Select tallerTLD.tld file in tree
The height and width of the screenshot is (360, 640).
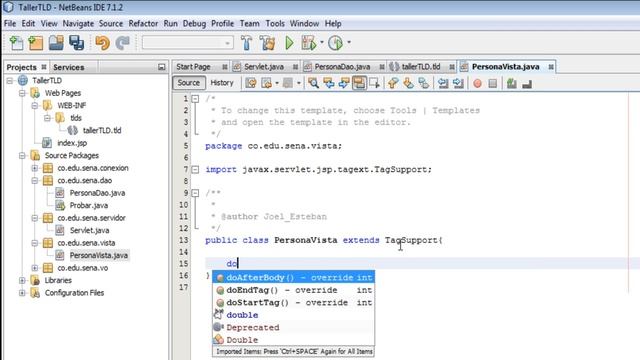click(x=102, y=131)
